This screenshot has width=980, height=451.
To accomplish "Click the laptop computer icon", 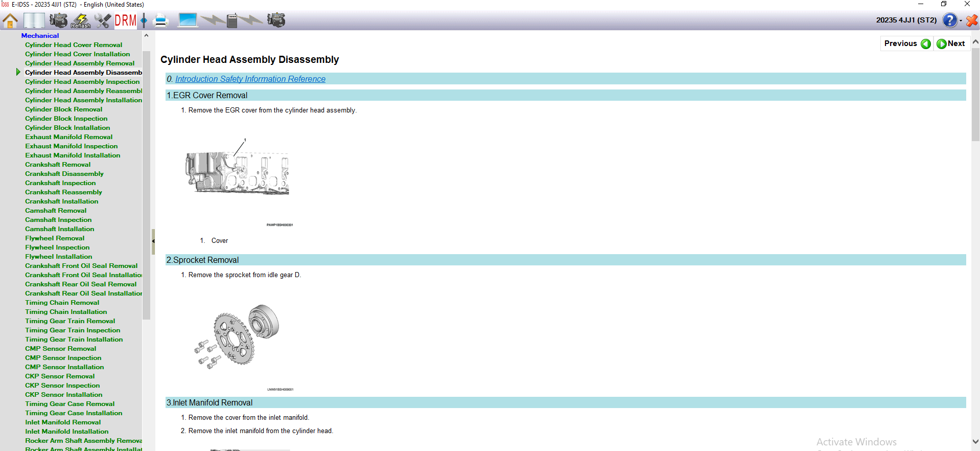I will click(x=188, y=20).
